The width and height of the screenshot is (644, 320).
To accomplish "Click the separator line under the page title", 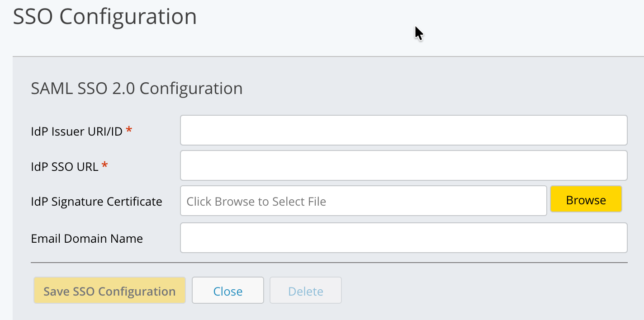I will 329,56.
